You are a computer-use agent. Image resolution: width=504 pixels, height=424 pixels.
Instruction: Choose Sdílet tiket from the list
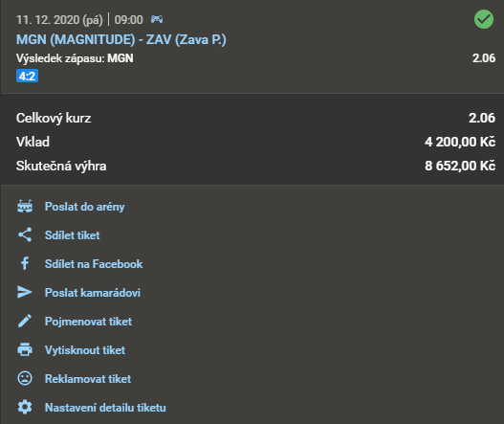[73, 235]
